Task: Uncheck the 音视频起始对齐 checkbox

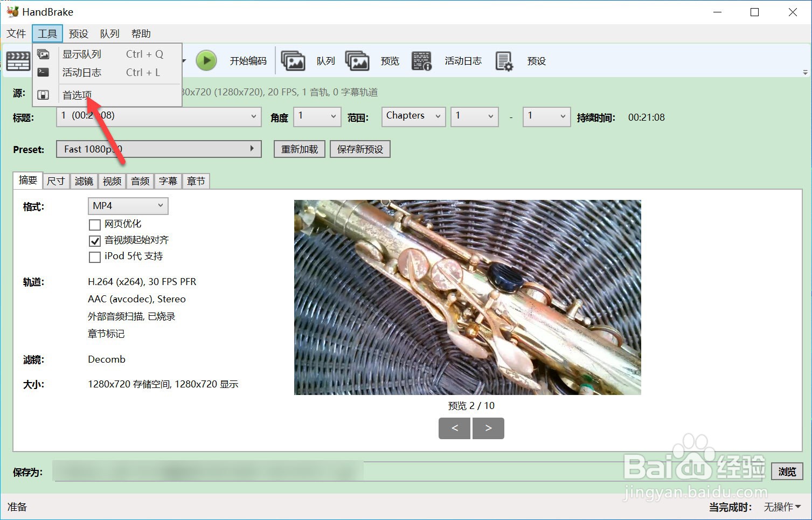Action: coord(95,240)
